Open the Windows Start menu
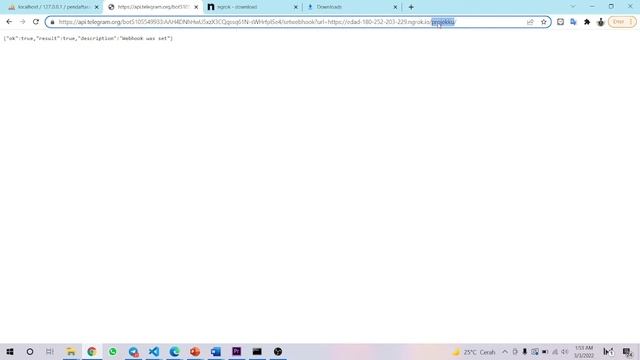This screenshot has width=640, height=360. tap(10, 351)
